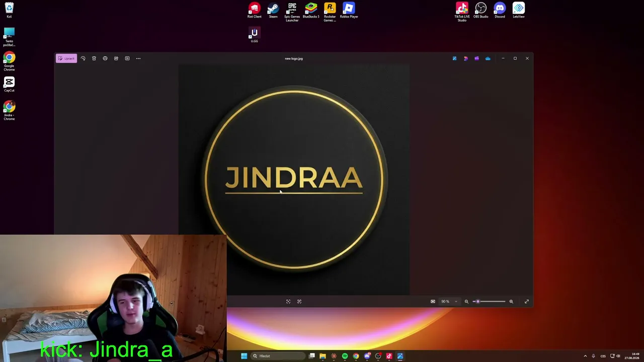The width and height of the screenshot is (644, 362).
Task: Click the fit-to-window icon below the image
Action: click(288, 302)
